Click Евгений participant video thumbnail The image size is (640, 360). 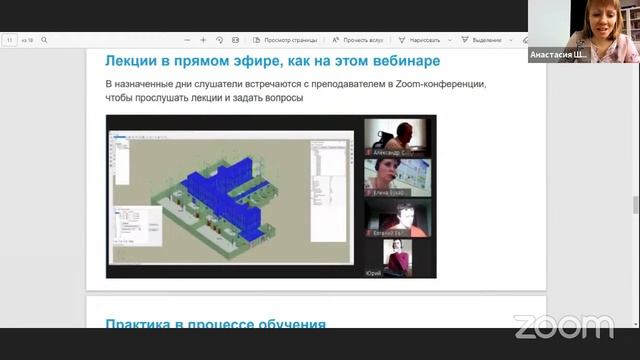(x=398, y=219)
